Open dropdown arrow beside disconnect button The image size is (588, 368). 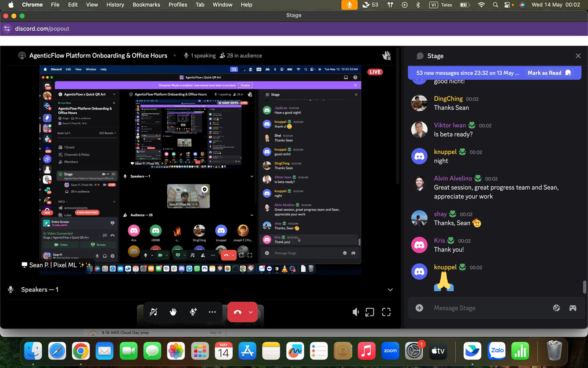click(x=251, y=312)
